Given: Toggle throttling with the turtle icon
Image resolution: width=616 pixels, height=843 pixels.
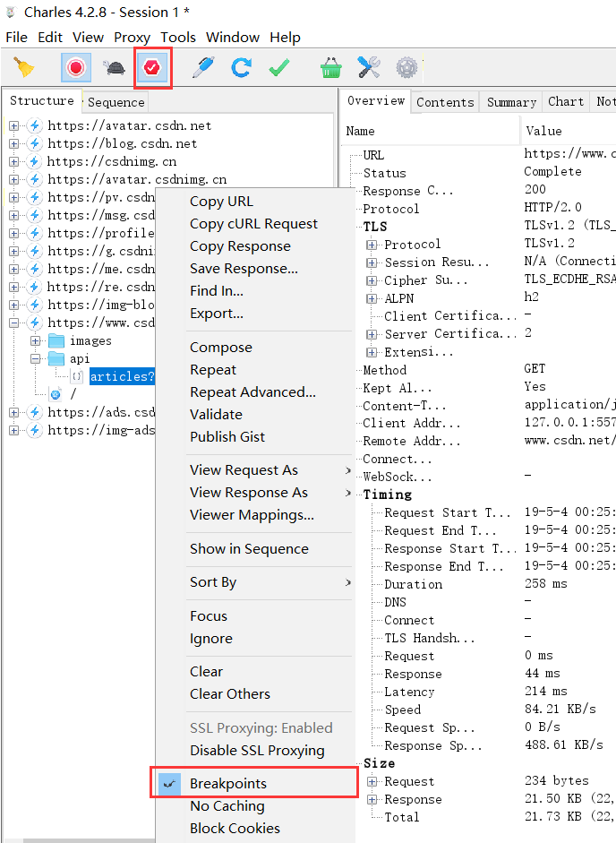Looking at the screenshot, I should pyautogui.click(x=114, y=68).
